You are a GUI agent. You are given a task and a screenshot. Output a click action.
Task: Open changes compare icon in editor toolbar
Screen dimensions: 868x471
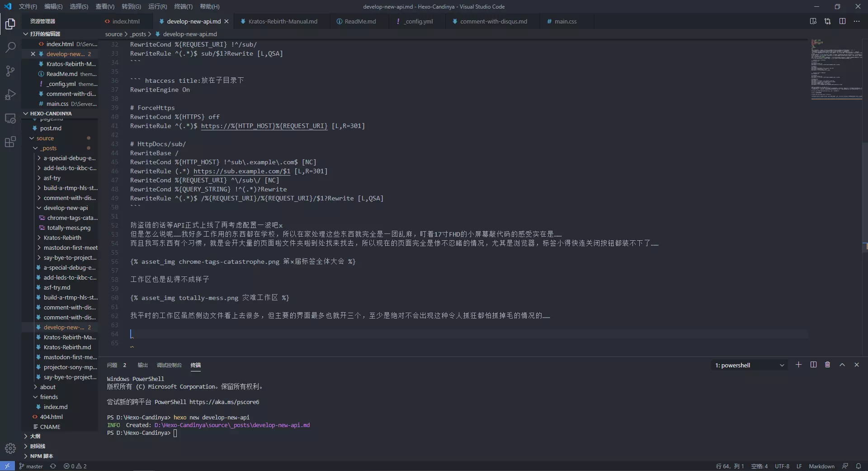[828, 21]
